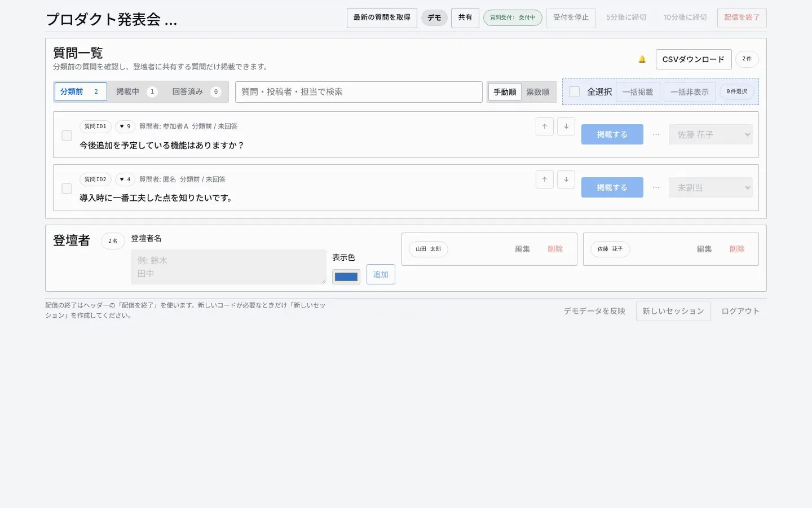The width and height of the screenshot is (812, 508).
Task: Move question 質問ID1 down
Action: point(566,126)
